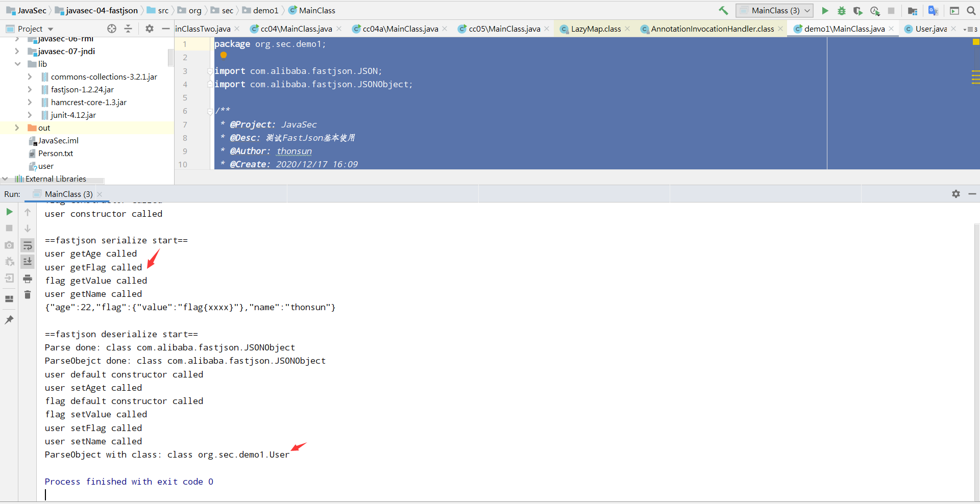Start debugging with the green bug icon
Screen dimensions: 980x504
click(x=842, y=10)
